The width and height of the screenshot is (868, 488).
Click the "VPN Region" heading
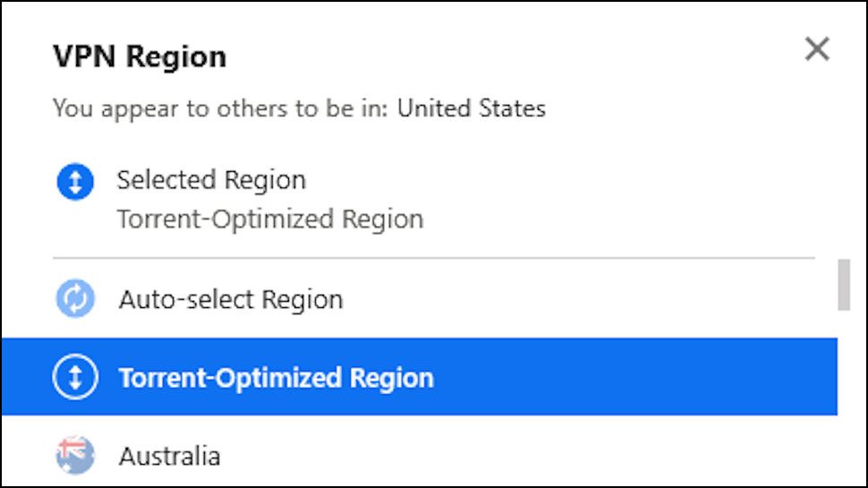point(140,56)
